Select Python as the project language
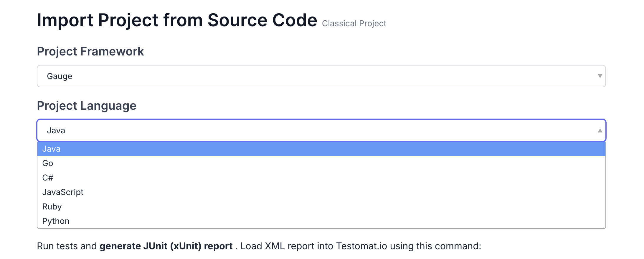 [x=321, y=221]
